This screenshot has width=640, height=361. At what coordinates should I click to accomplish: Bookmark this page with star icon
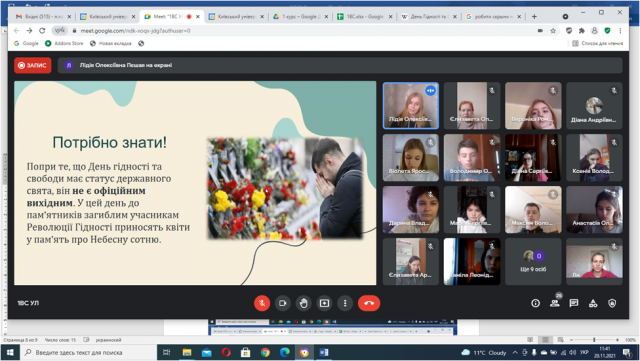point(553,31)
